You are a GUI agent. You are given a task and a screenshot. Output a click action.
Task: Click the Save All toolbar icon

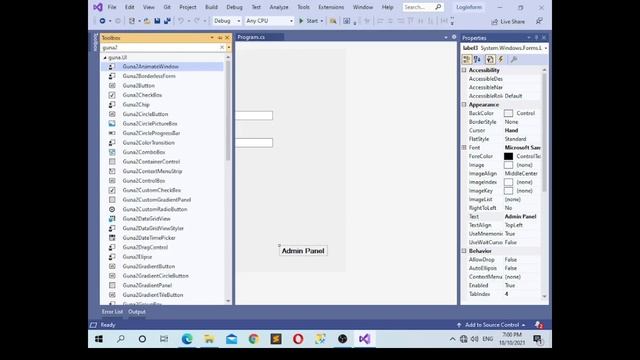point(167,21)
